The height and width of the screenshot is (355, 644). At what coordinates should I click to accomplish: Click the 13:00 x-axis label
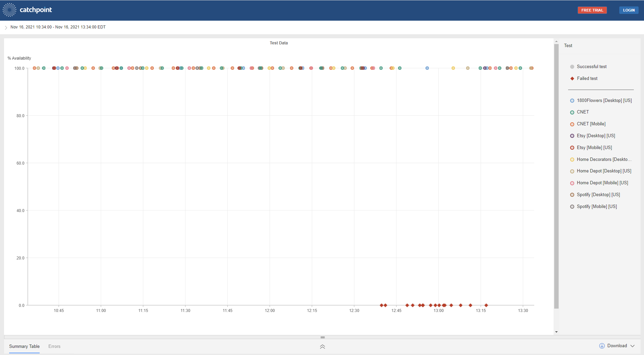coord(438,311)
